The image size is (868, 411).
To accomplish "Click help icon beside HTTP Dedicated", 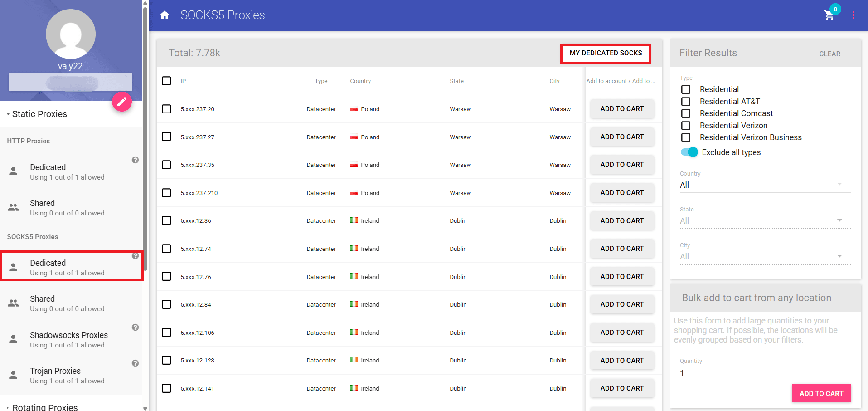I will 135,160.
